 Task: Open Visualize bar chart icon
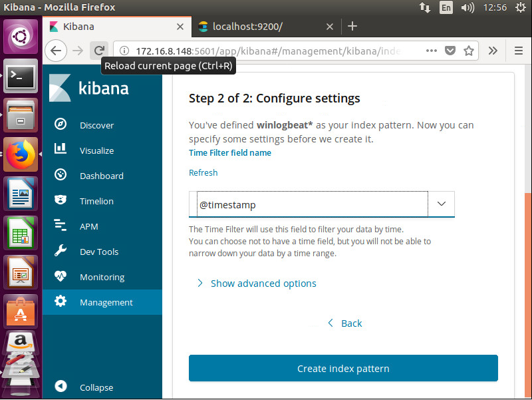pos(61,148)
